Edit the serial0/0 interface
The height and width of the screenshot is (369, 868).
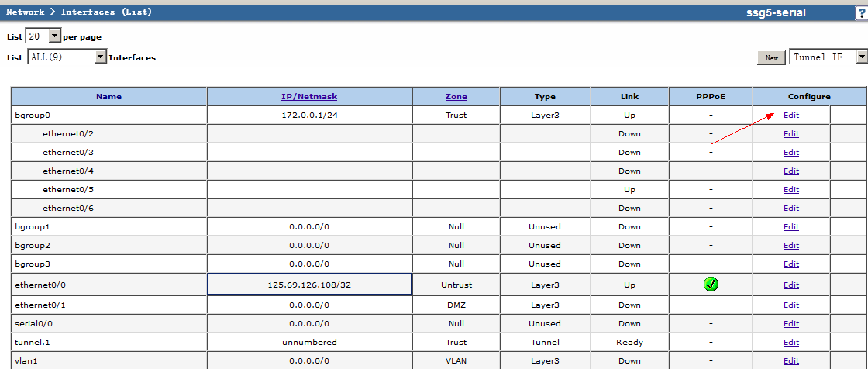pos(790,324)
